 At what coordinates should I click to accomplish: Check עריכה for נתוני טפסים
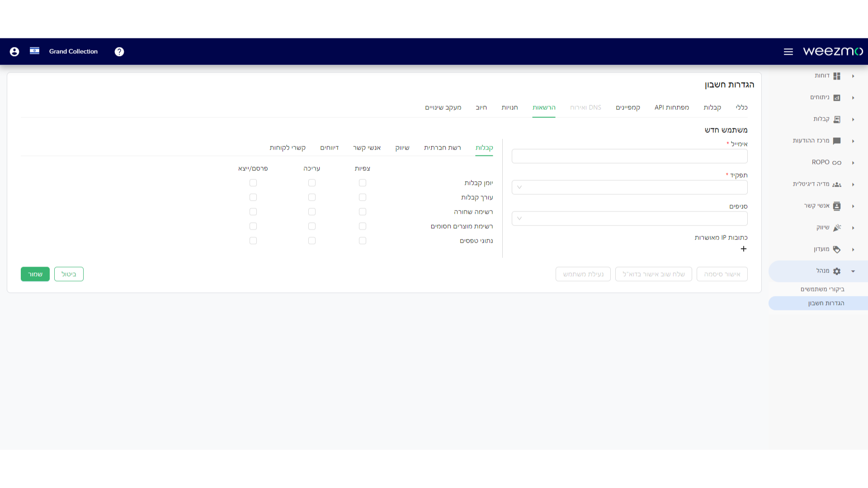(x=312, y=241)
